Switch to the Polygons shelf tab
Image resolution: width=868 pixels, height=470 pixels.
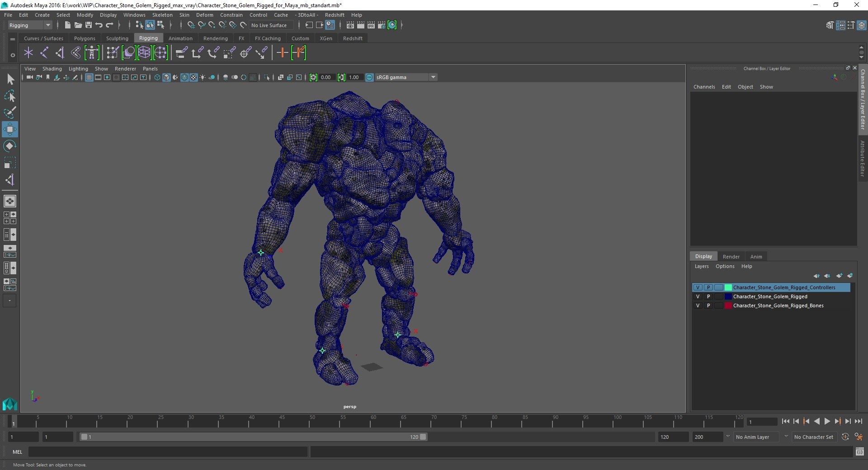(85, 38)
